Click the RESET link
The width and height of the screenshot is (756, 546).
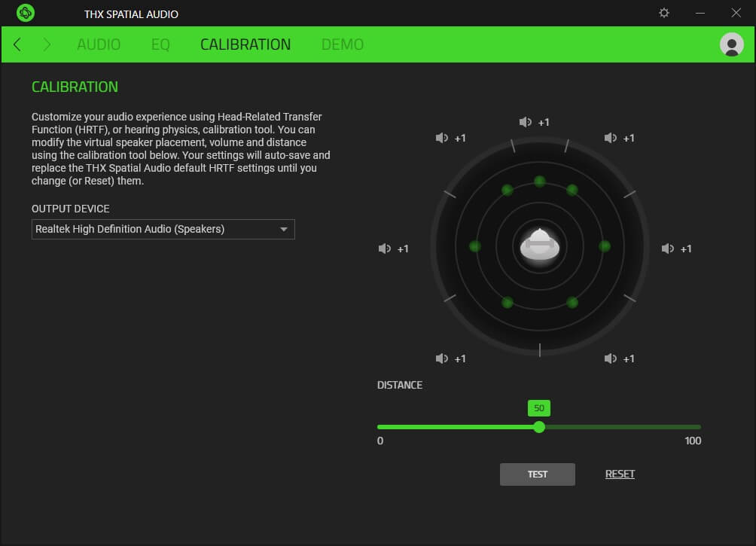click(x=620, y=474)
